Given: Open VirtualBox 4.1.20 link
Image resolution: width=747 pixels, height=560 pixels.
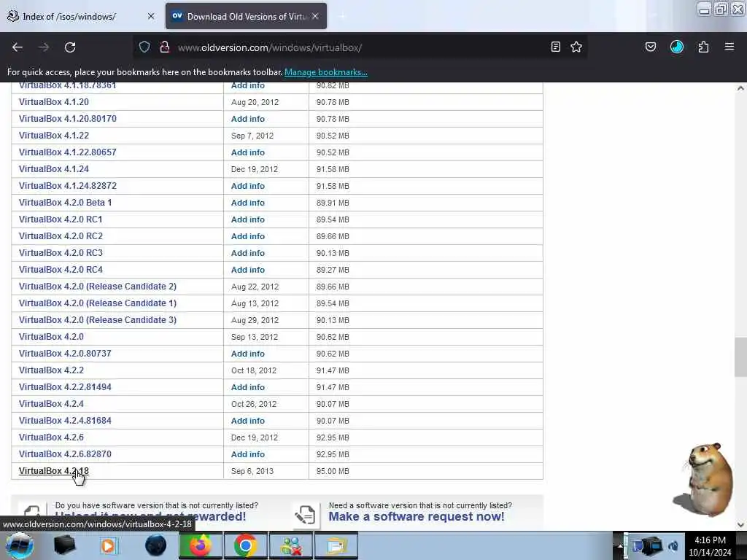Looking at the screenshot, I should click(x=54, y=102).
